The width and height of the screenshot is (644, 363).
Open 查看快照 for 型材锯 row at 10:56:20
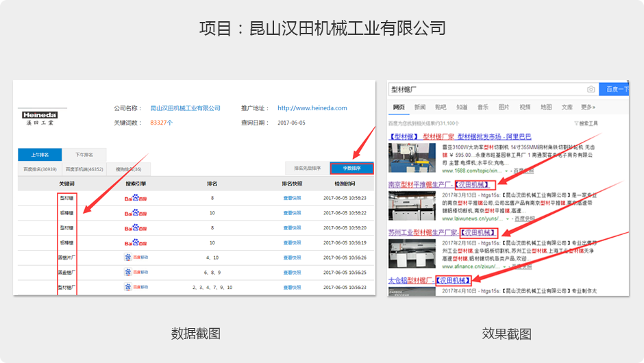[x=292, y=227]
